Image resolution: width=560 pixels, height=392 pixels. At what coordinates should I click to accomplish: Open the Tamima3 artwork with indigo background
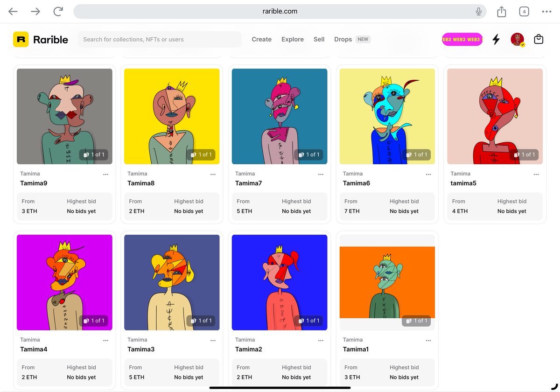172,282
